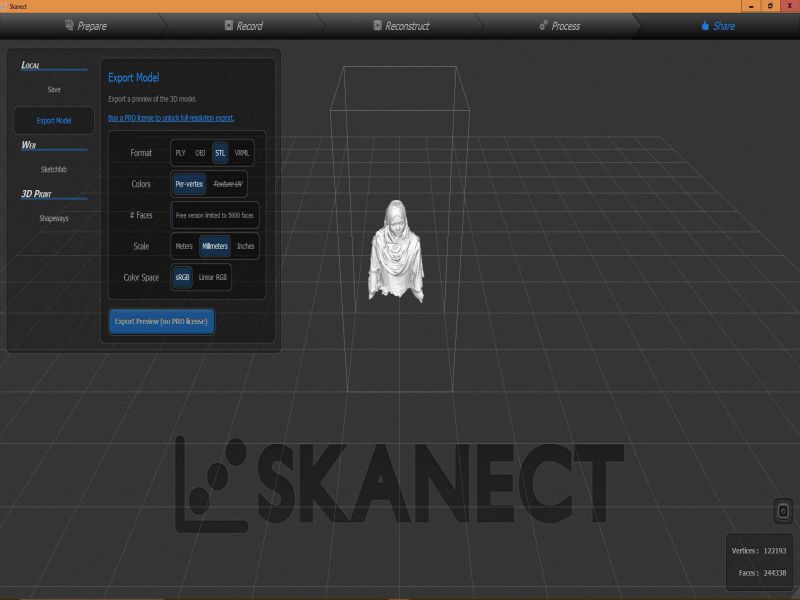Maximize the Skanect window
Image resolution: width=800 pixels, height=600 pixels.
[770, 6]
